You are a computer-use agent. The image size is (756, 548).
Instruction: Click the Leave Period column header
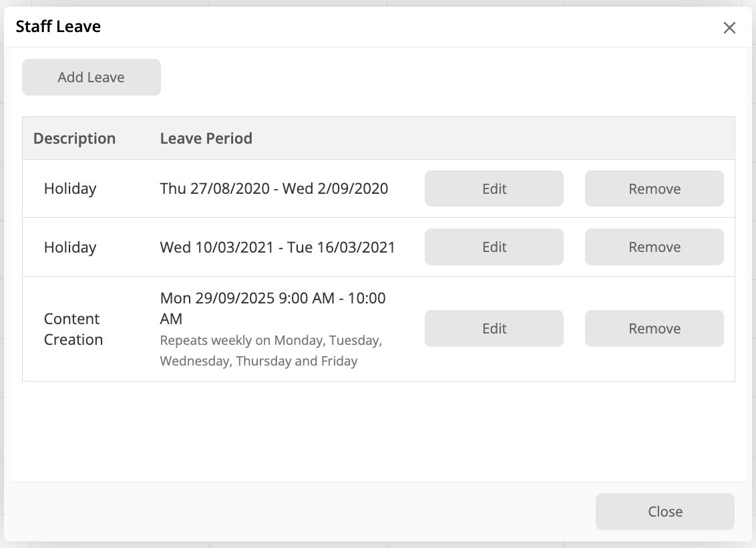pos(206,138)
